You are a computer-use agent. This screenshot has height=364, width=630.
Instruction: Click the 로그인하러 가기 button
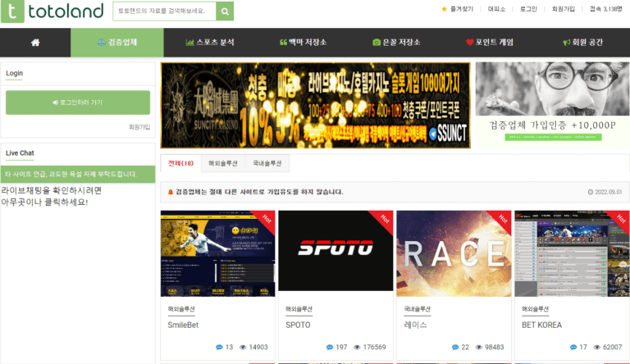[78, 102]
